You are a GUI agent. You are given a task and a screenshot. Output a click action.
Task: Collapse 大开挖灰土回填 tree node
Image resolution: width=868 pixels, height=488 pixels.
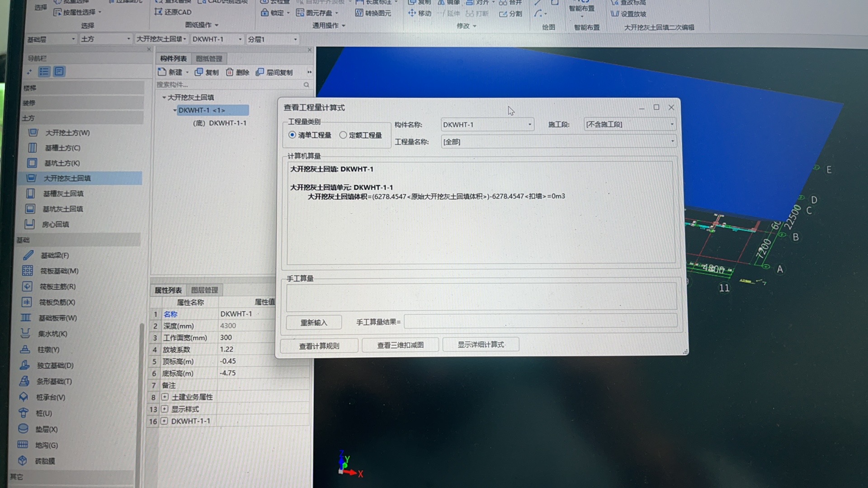(x=164, y=98)
